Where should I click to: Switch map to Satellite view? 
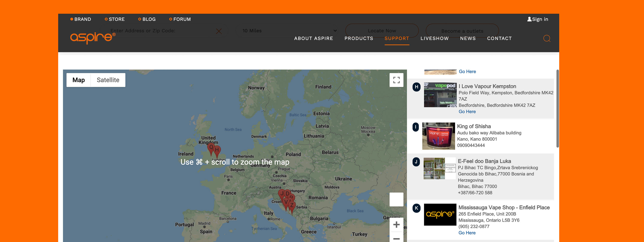tap(108, 80)
